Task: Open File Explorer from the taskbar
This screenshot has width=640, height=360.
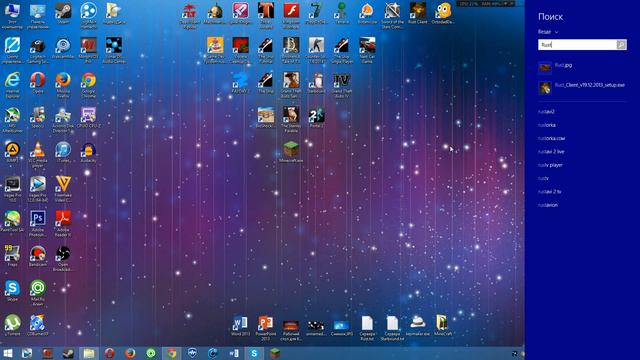Action: (x=89, y=353)
